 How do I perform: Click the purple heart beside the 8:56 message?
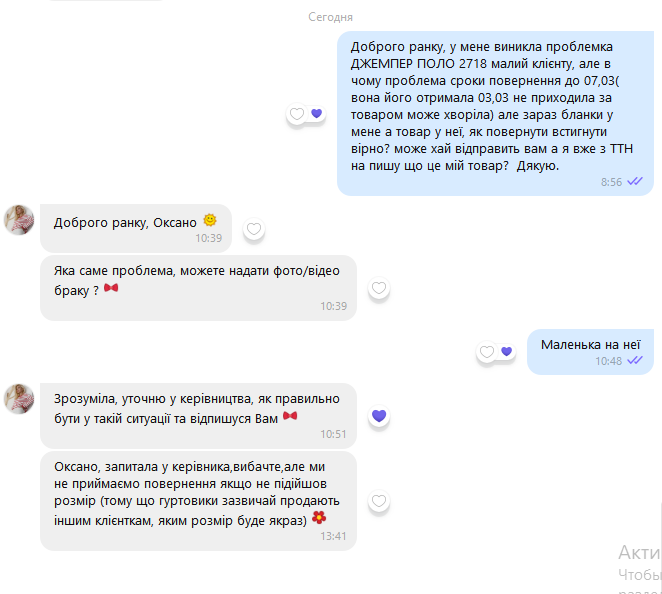point(316,113)
